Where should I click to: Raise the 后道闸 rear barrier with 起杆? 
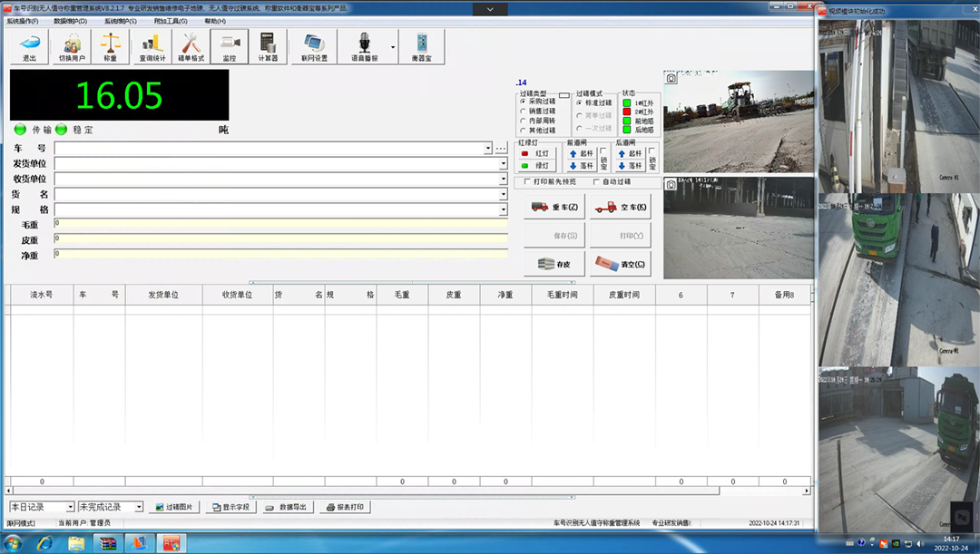click(630, 153)
